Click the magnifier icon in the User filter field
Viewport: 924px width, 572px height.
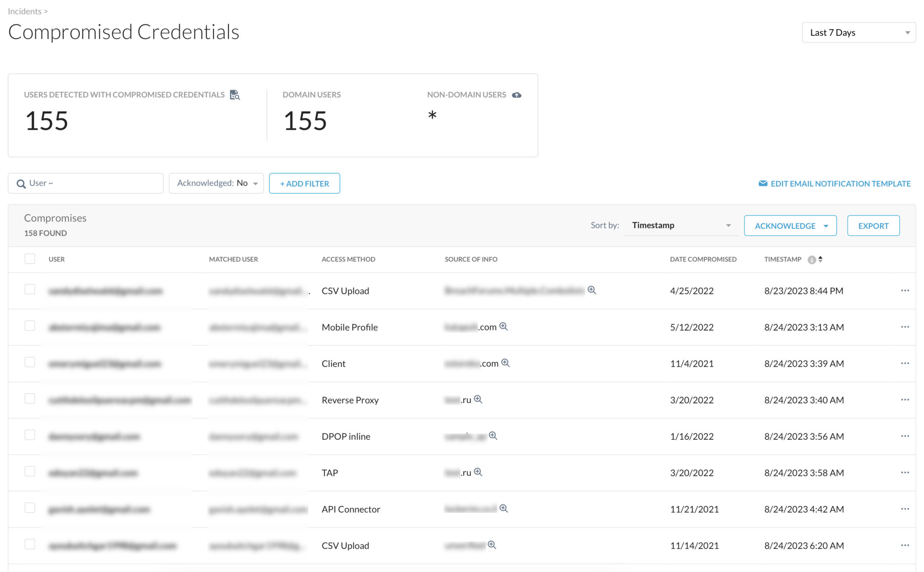click(x=21, y=183)
